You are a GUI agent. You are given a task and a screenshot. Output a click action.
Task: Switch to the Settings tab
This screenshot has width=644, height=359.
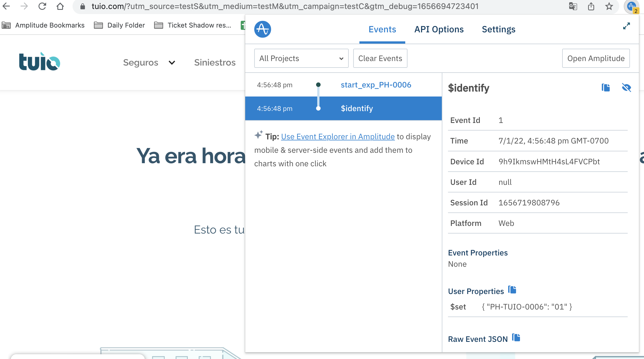pyautogui.click(x=498, y=29)
